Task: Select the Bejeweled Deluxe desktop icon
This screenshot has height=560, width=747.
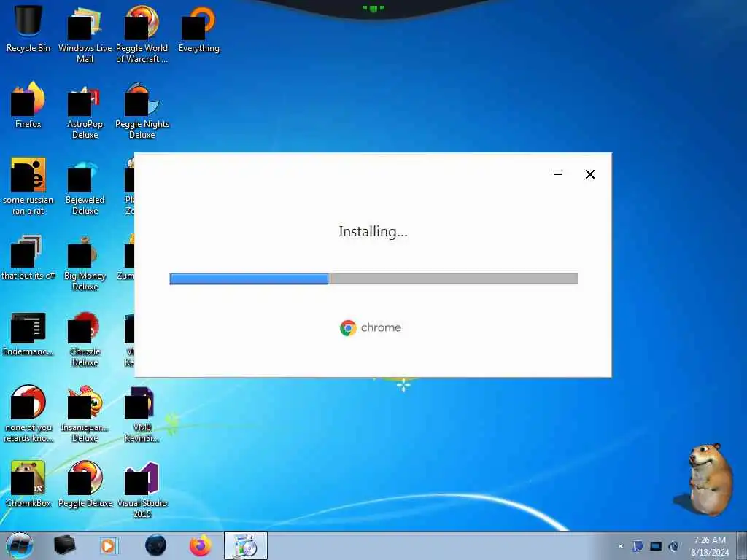Action: pos(85,186)
